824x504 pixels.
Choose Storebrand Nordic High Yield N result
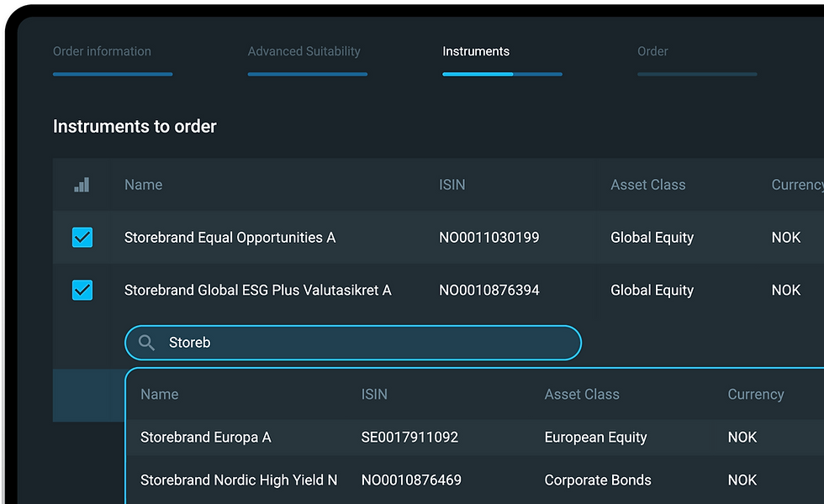tap(239, 480)
